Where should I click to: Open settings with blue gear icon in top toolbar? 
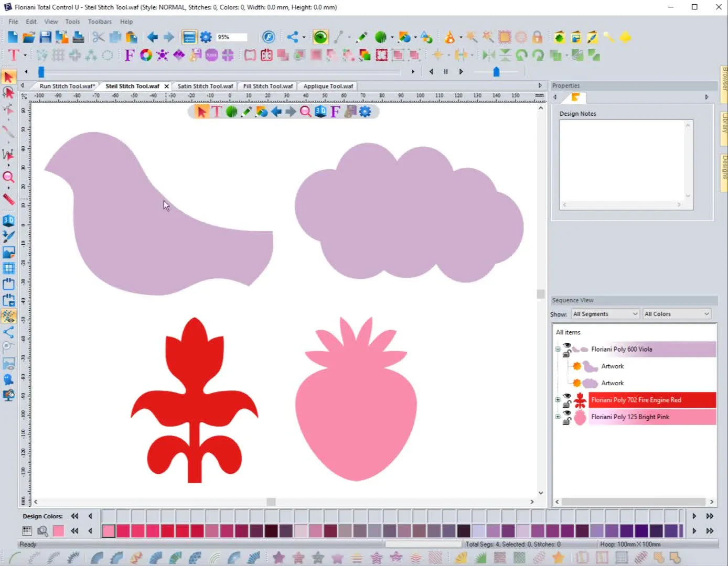pyautogui.click(x=206, y=37)
